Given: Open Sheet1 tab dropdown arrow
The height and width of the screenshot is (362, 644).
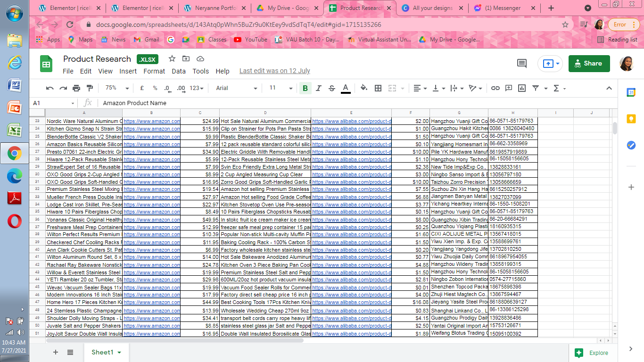Looking at the screenshot, I should tap(119, 353).
